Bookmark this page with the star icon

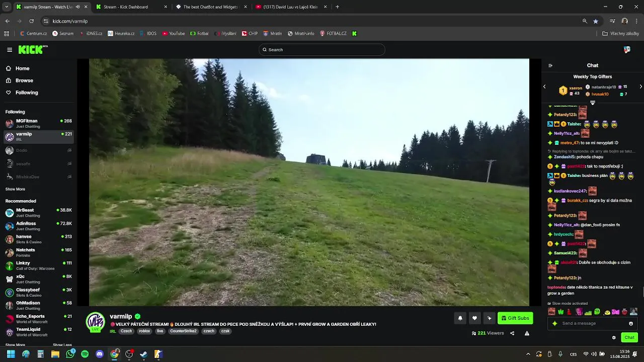(596, 21)
